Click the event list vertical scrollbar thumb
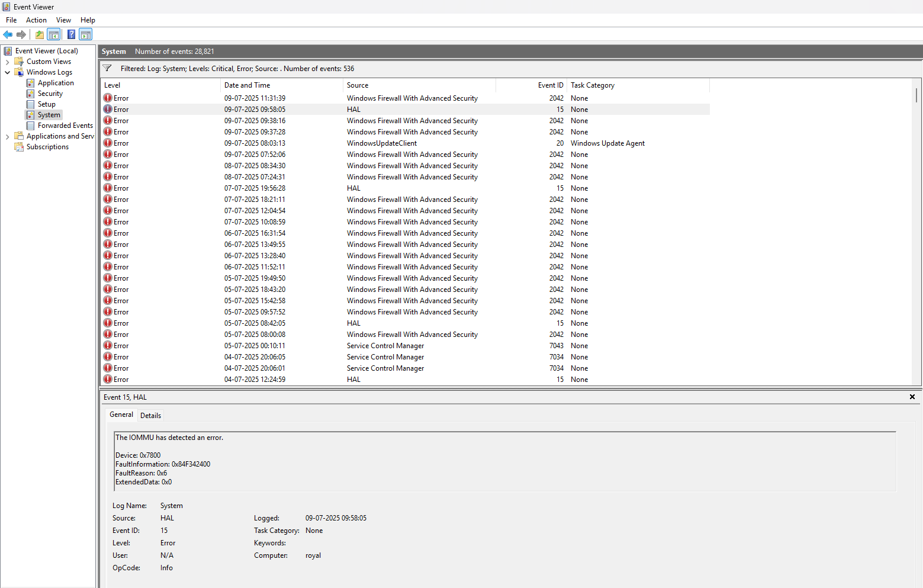 click(x=916, y=95)
